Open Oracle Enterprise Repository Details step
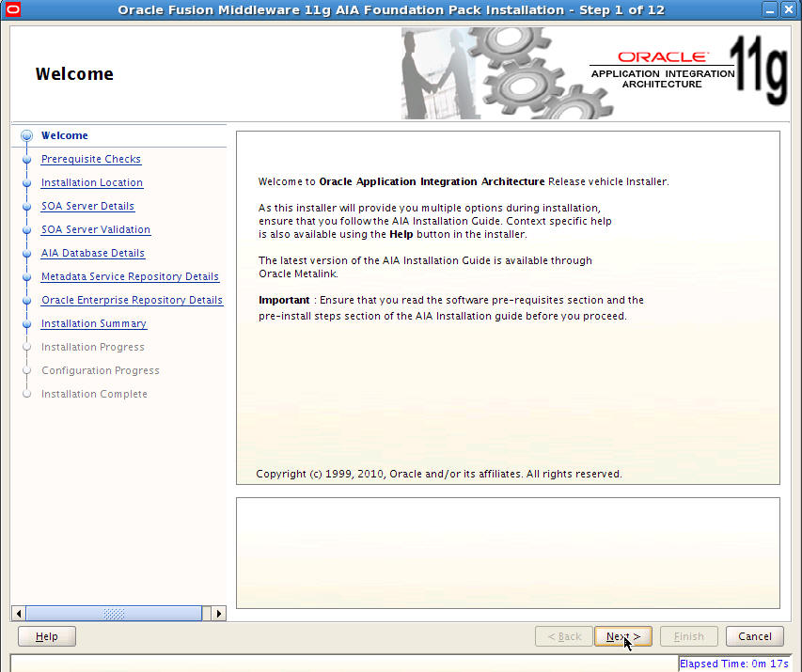802x672 pixels. 132,300
